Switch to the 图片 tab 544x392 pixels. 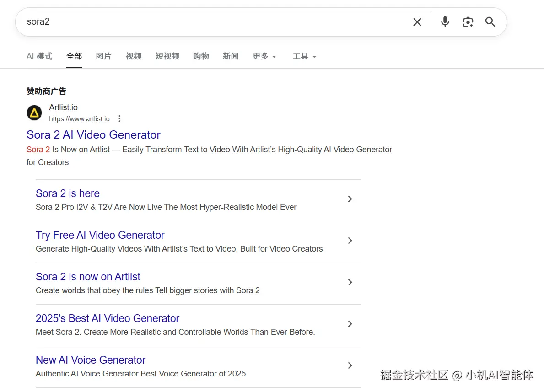103,56
